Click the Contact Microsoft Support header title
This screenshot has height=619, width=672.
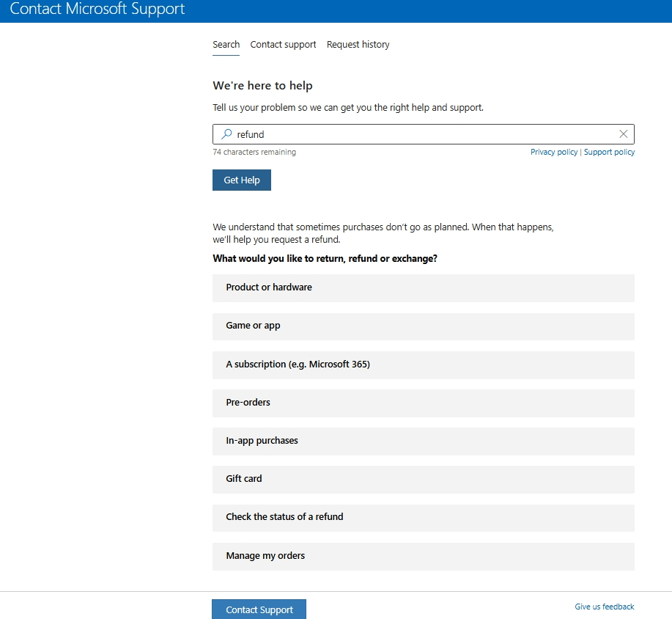[x=97, y=9]
